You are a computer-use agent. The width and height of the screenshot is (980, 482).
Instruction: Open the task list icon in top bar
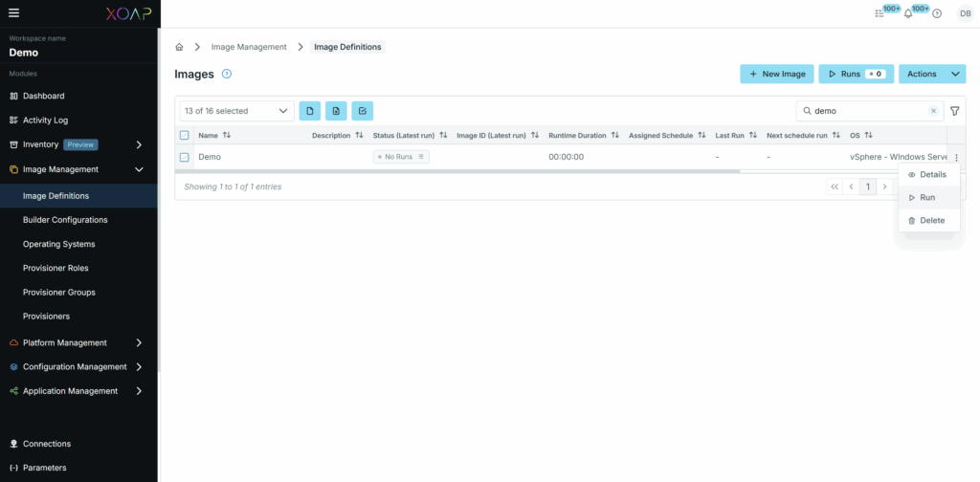[880, 13]
